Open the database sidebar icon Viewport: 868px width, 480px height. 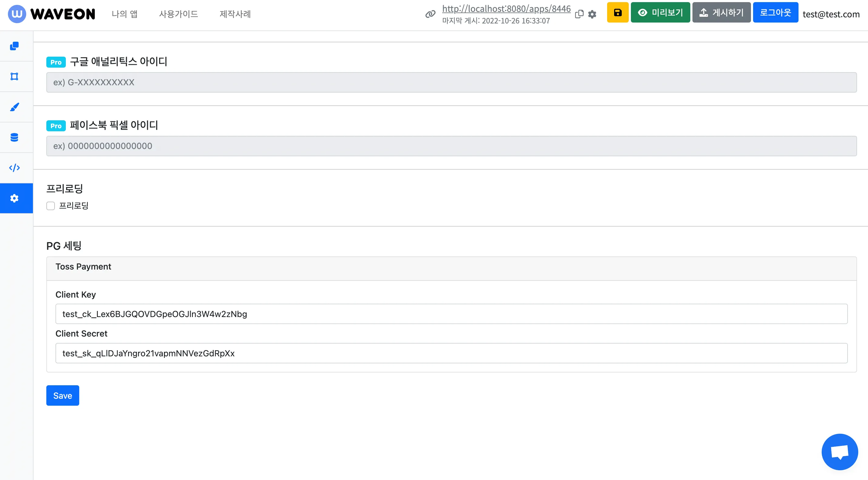click(14, 137)
